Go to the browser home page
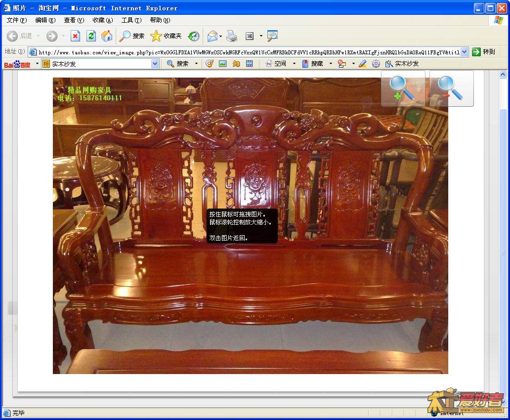The height and width of the screenshot is (420, 510). pos(107,36)
